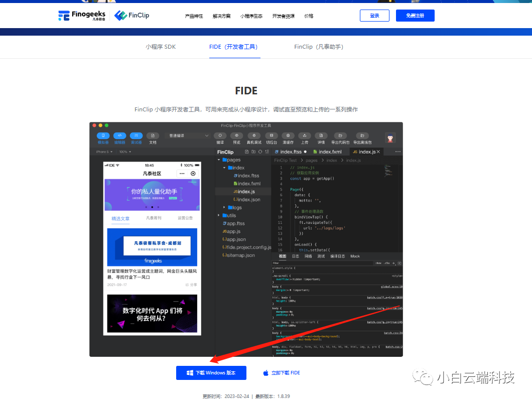The width and height of the screenshot is (532, 401).
Task: Select fide.project.config.js file
Action: (246, 247)
